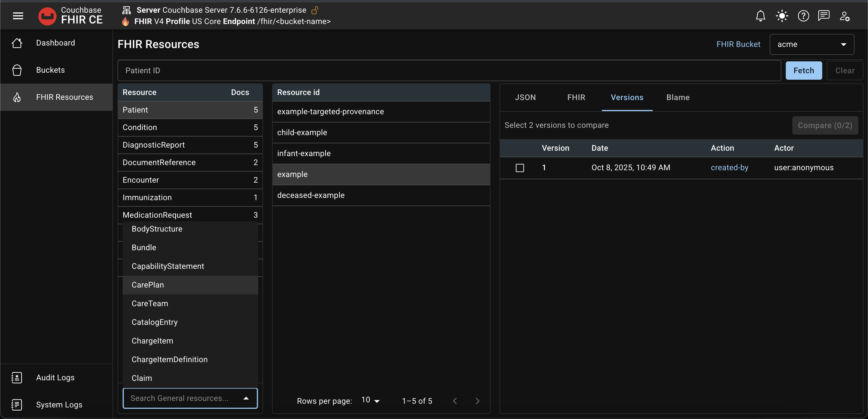Select the System Logs sidebar item
Image resolution: width=868 pixels, height=419 pixels.
point(59,405)
